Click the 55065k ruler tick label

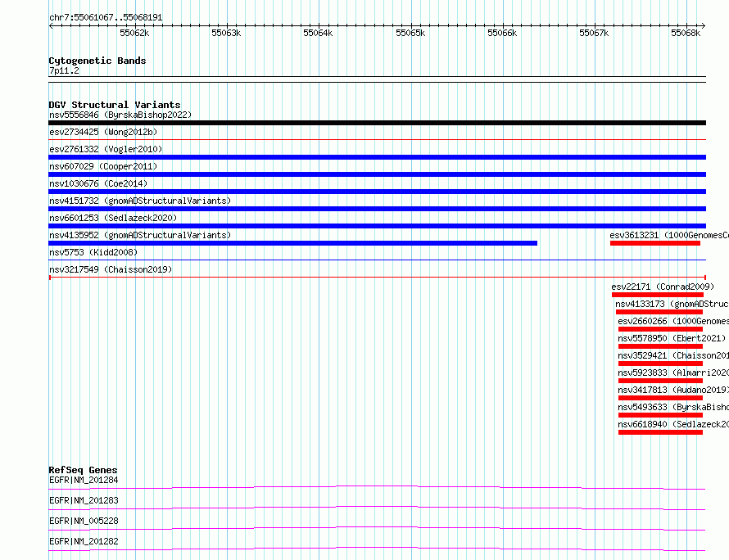410,33
